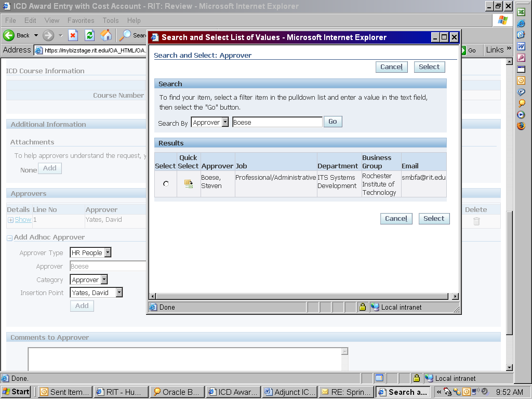The height and width of the screenshot is (399, 532).
Task: Select the radio button for Boese, Steven
Action: [x=166, y=183]
